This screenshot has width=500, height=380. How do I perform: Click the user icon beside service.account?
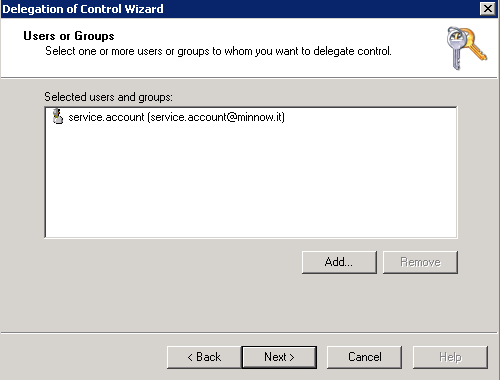click(58, 117)
